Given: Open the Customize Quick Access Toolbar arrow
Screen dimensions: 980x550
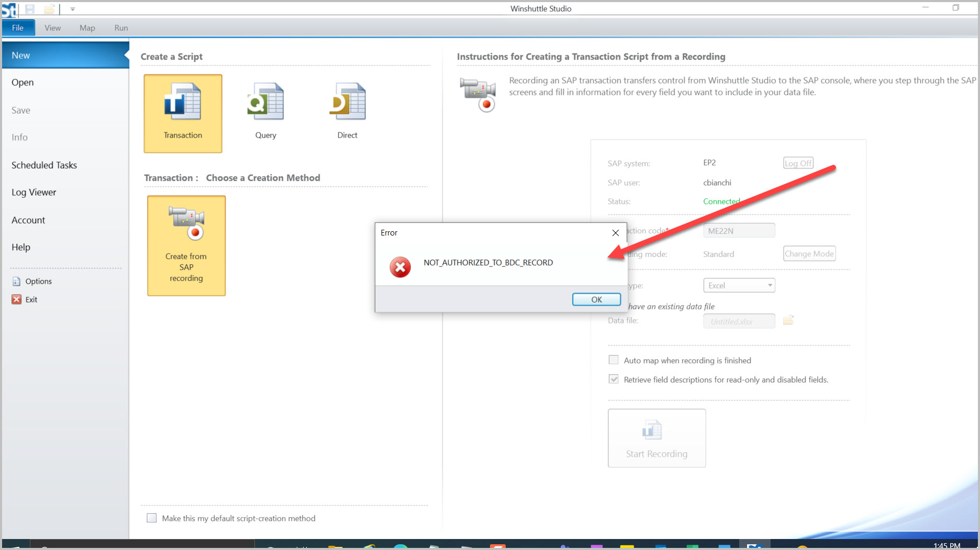Looking at the screenshot, I should [73, 9].
